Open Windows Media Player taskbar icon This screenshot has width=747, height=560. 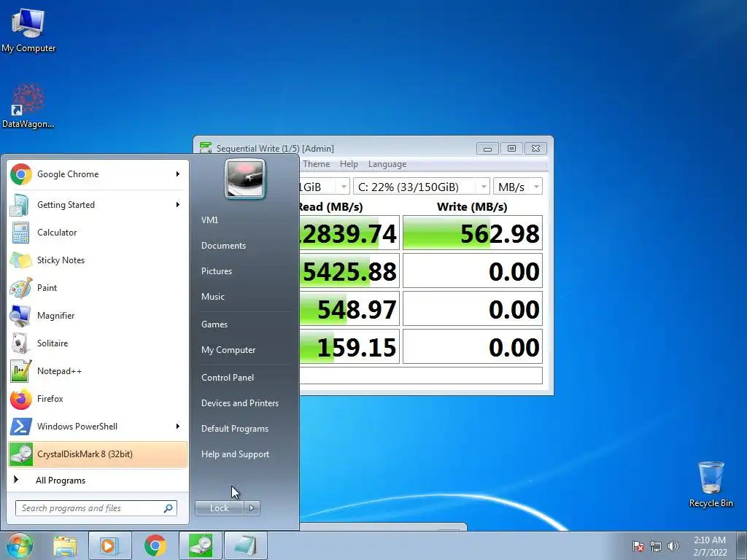click(109, 545)
